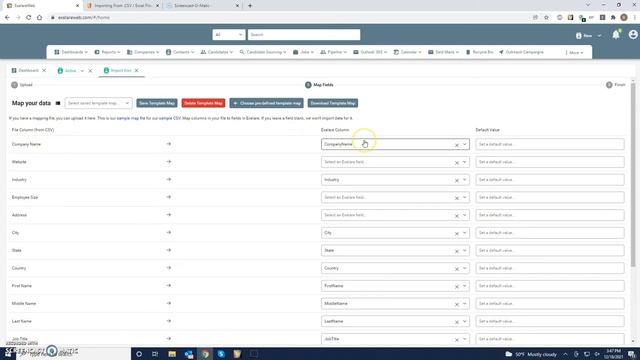Close the Dashboard tab
The width and height of the screenshot is (640, 360).
44,71
